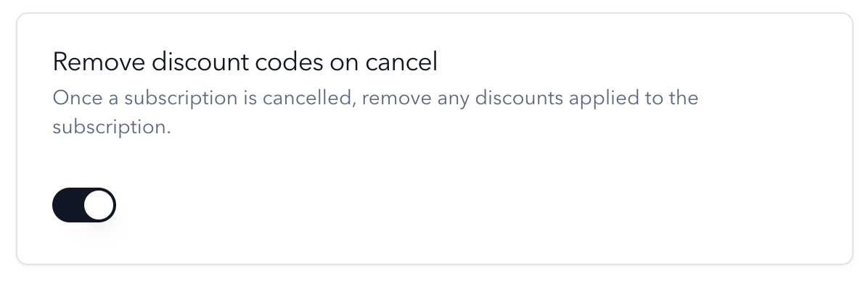Click the heading Remove discount codes on cancel
Viewport: 868px width, 284px height.
[245, 62]
